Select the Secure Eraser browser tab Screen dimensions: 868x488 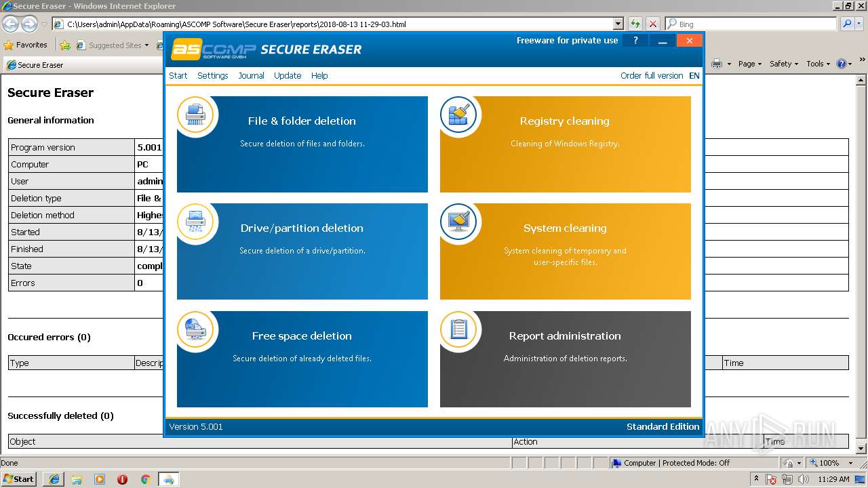(x=41, y=65)
